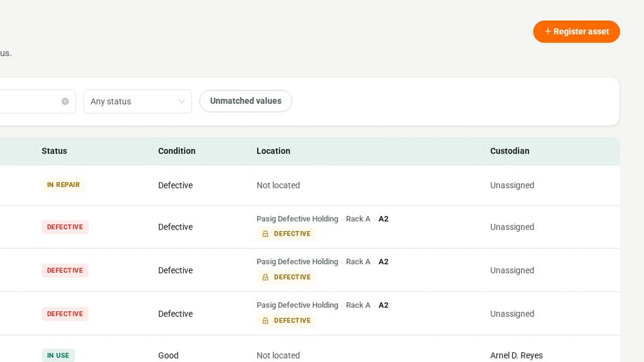This screenshot has height=362, width=644.
Task: Click Pasig Defective Holding in the first defective row
Action: pos(297,219)
